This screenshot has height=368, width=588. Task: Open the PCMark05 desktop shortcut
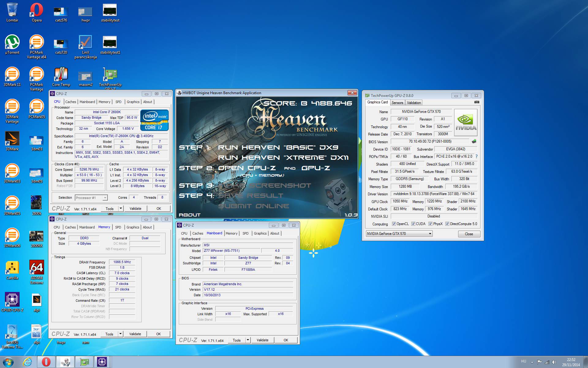tap(36, 109)
